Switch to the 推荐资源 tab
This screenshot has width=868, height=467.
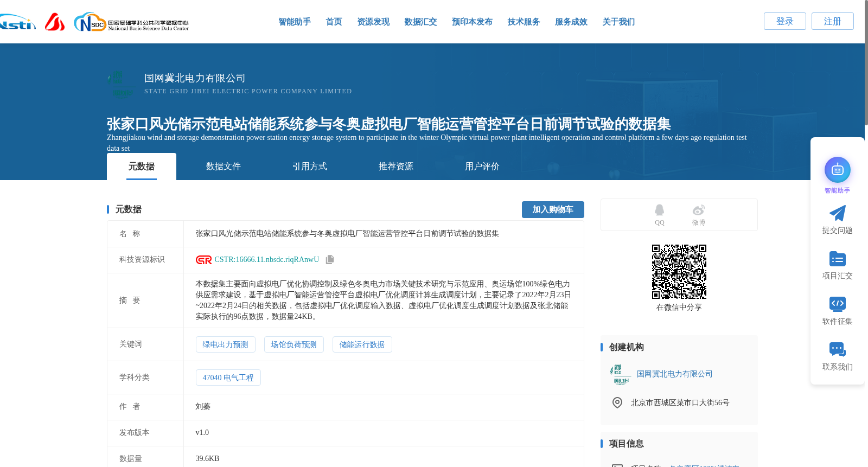[396, 167]
